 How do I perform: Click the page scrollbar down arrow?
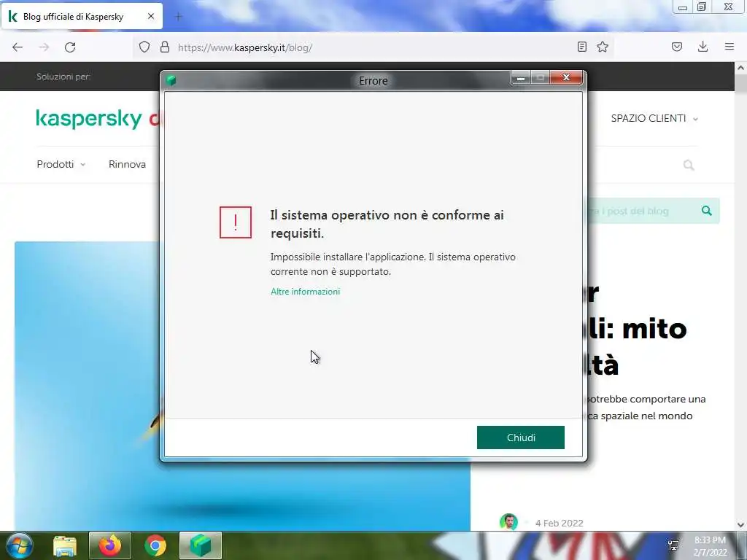pos(741,525)
